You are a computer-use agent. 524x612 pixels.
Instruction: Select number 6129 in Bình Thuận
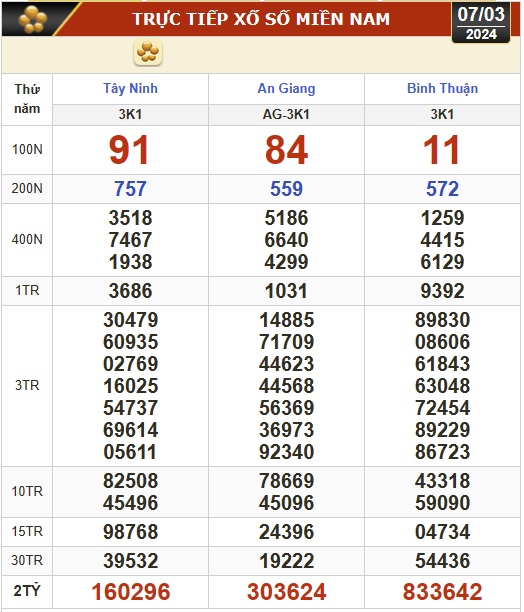442,262
